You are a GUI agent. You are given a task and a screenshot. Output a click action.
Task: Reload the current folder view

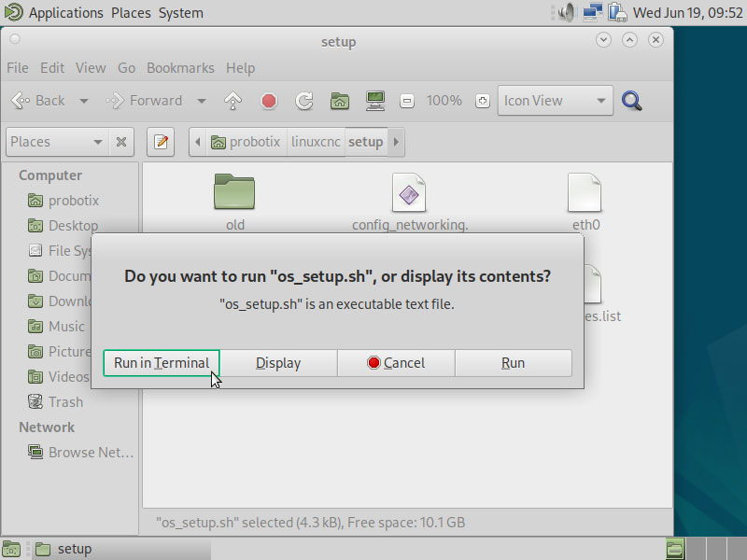click(304, 101)
